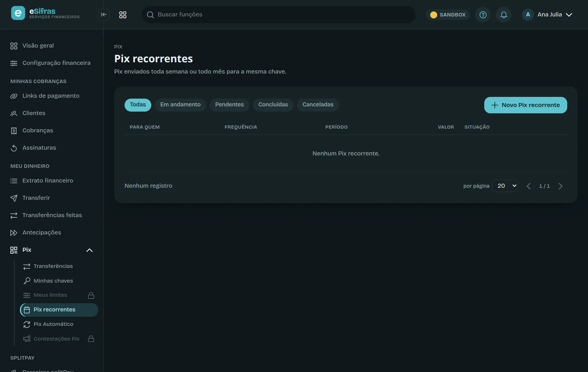
Task: Click the Links de pagamento link icon
Action: 14,96
